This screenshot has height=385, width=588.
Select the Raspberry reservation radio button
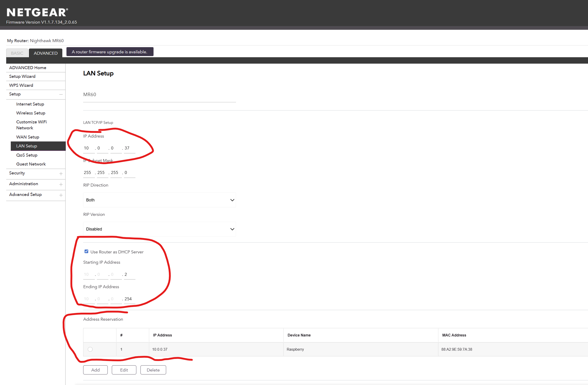pyautogui.click(x=90, y=349)
